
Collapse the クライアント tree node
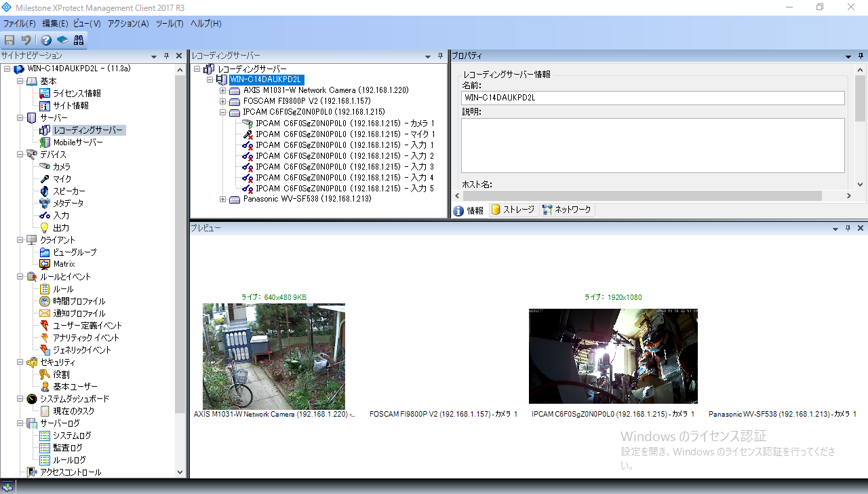tap(20, 240)
